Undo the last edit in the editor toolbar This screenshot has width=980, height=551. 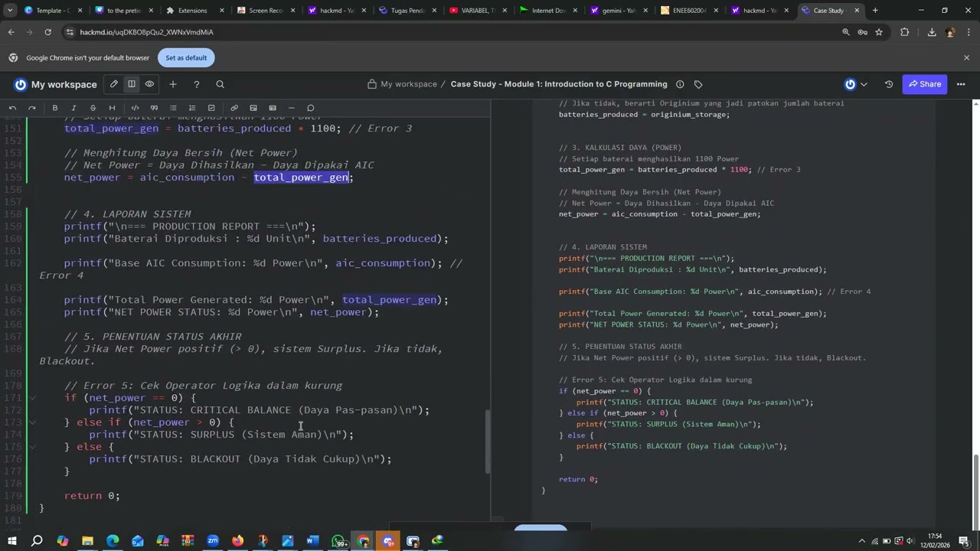point(12,108)
